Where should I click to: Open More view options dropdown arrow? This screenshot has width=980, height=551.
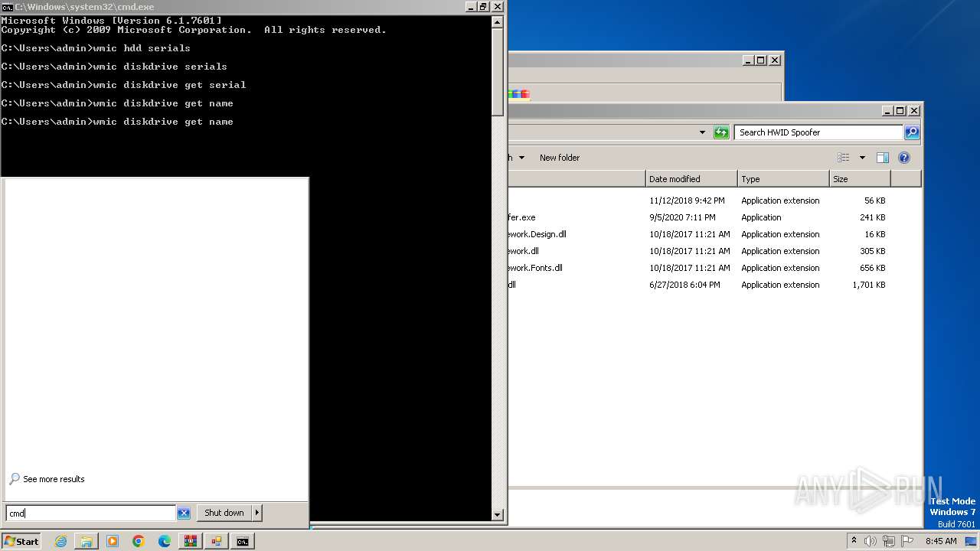coord(862,158)
